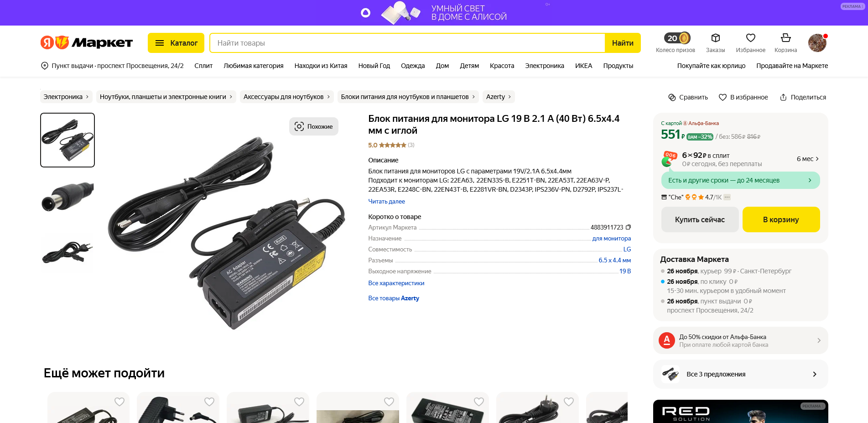Click the Похожие visual search button
The width and height of the screenshot is (868, 423).
(313, 126)
